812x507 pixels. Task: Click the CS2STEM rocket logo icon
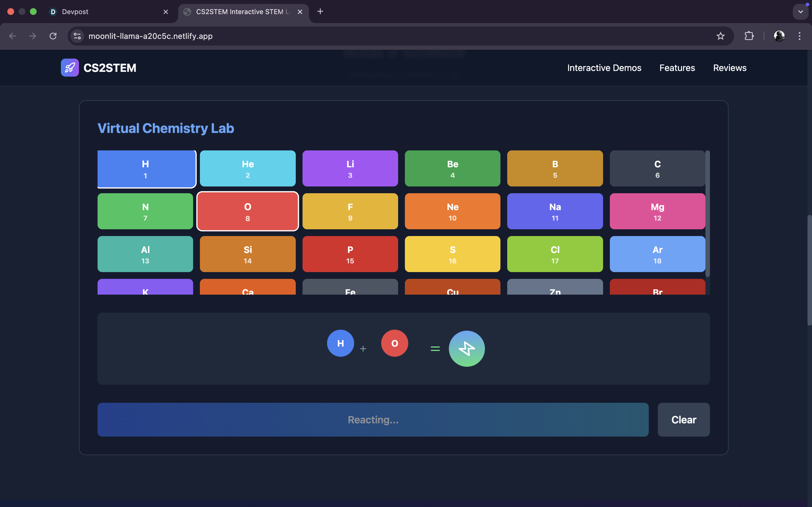pos(69,68)
